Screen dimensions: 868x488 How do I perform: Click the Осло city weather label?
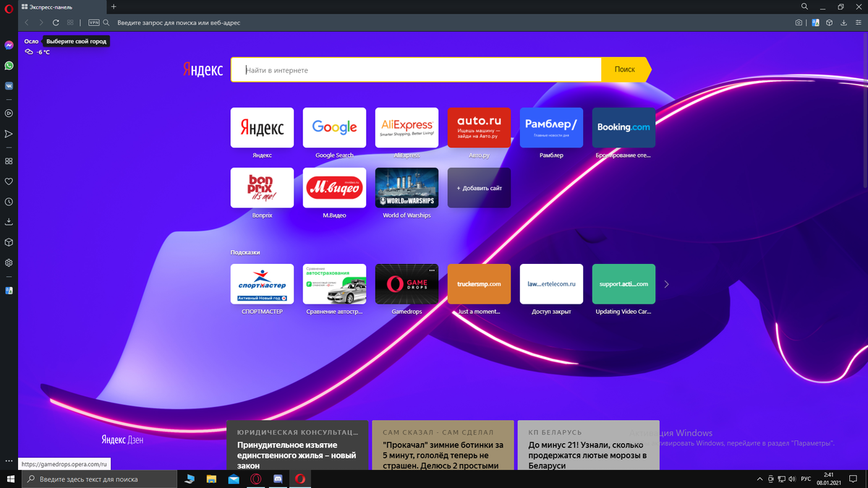point(31,41)
